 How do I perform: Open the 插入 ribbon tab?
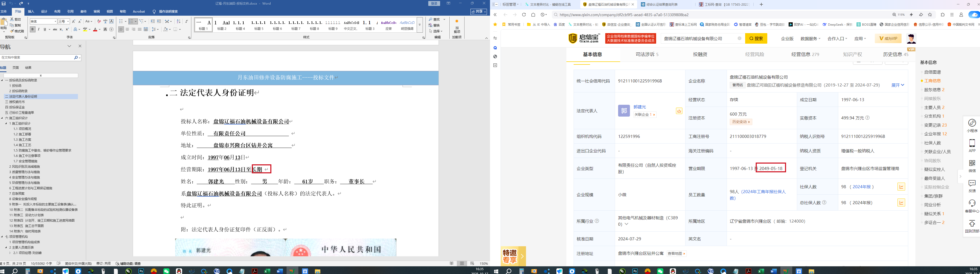31,12
